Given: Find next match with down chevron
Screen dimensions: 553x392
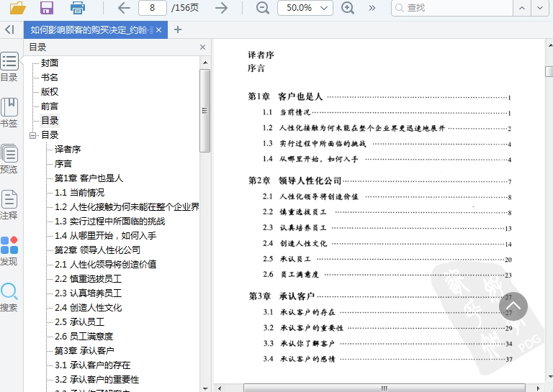Looking at the screenshot, I should 539,8.
